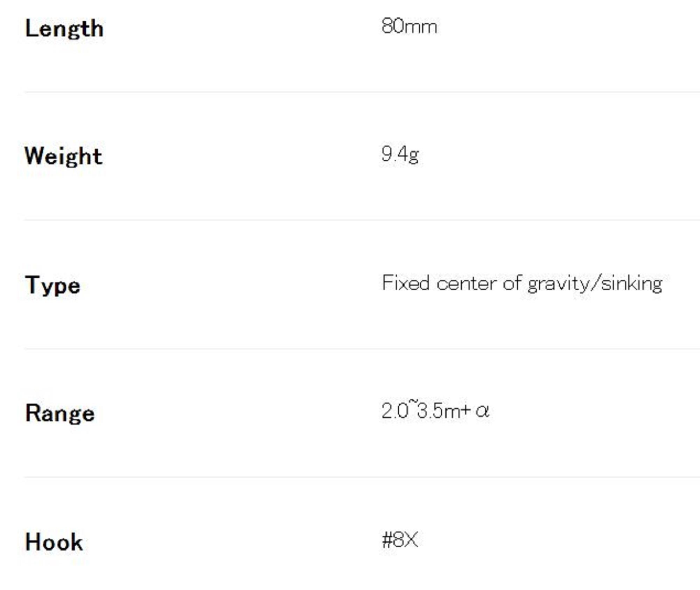Click the divider line below Type row

pos(350,349)
